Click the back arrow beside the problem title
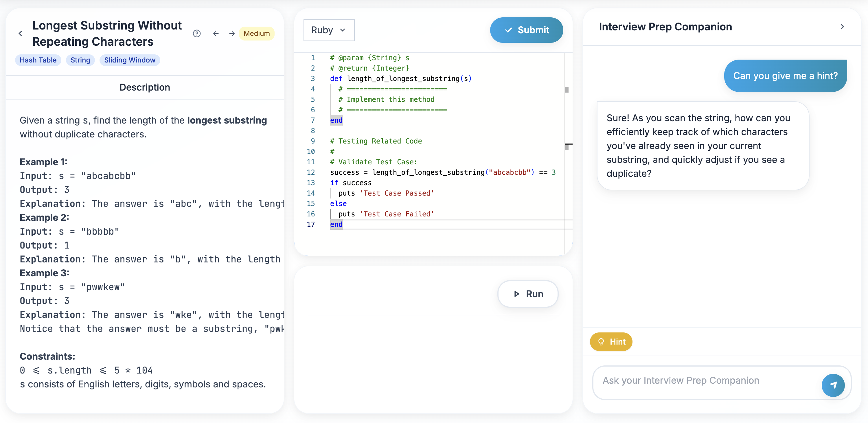 [x=20, y=33]
